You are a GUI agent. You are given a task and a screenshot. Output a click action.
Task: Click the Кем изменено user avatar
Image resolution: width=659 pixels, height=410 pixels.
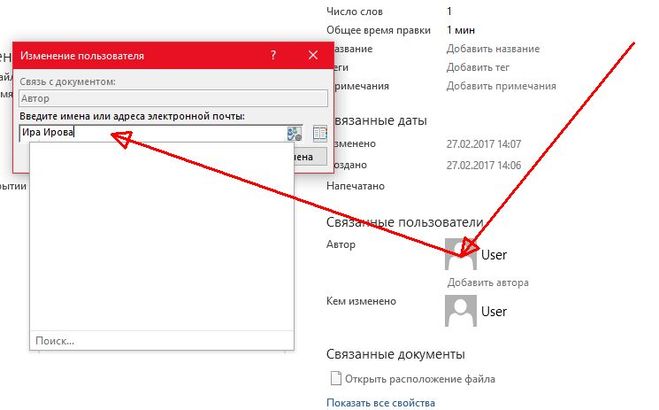point(461,311)
